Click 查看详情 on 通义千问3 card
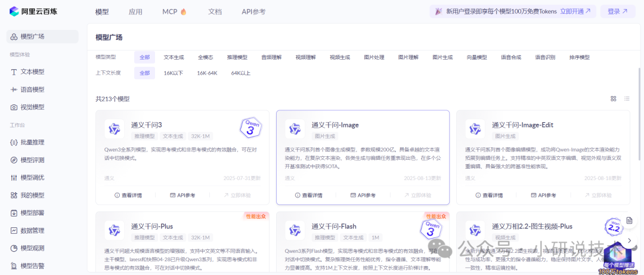The image size is (644, 275). click(x=128, y=195)
